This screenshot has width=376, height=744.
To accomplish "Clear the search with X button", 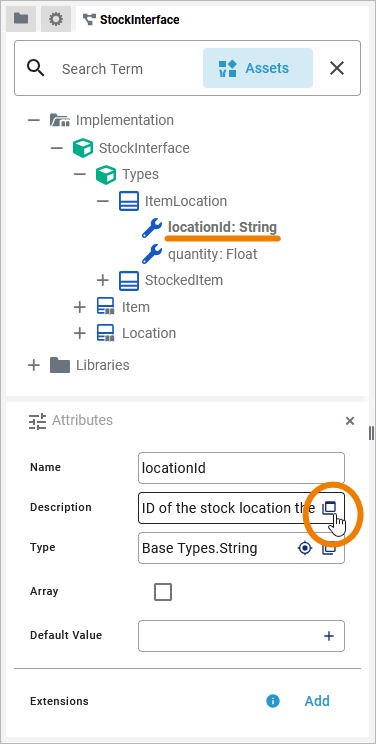I will tap(337, 68).
